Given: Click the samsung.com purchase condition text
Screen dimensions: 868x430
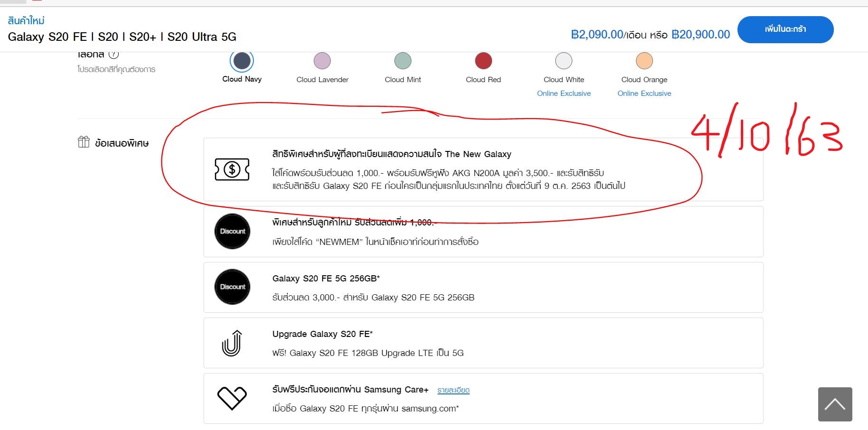Looking at the screenshot, I should [365, 409].
